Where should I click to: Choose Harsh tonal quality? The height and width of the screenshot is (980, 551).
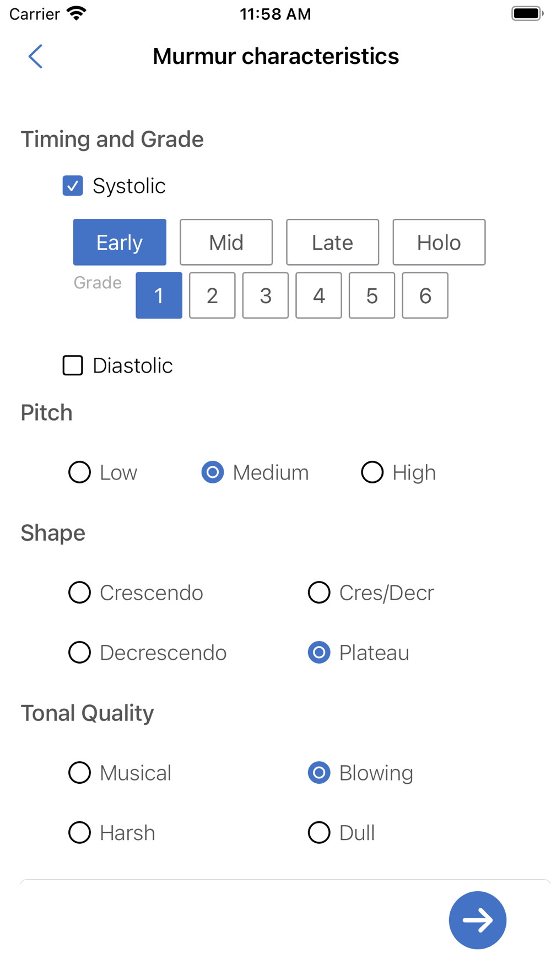coord(80,833)
